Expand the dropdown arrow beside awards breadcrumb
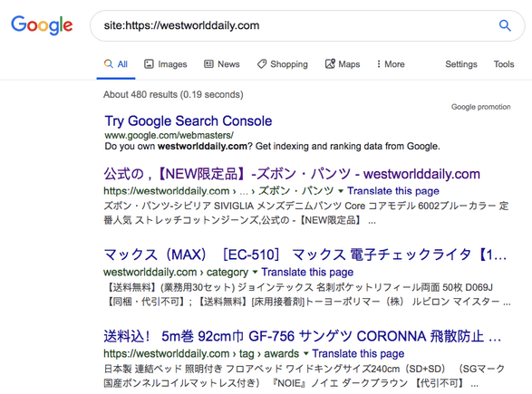The image size is (532, 394). 306,353
